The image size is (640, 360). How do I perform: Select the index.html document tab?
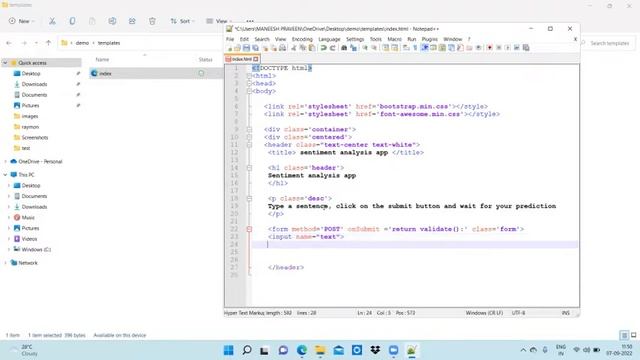pos(242,59)
